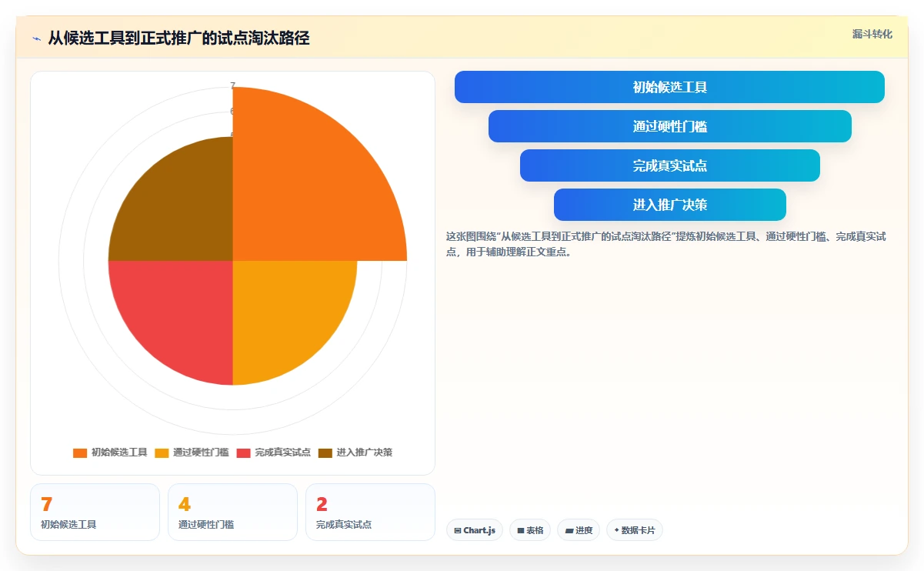The width and height of the screenshot is (924, 571).
Task: Click the chart title 从候选工具到正式推广的试点淘汰路径
Action: 178,38
